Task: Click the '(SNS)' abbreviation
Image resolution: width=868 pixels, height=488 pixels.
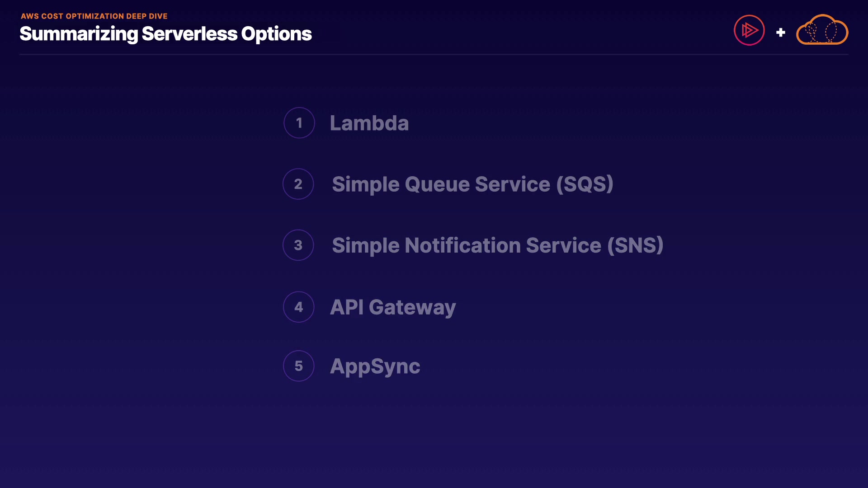Action: pos(635,246)
